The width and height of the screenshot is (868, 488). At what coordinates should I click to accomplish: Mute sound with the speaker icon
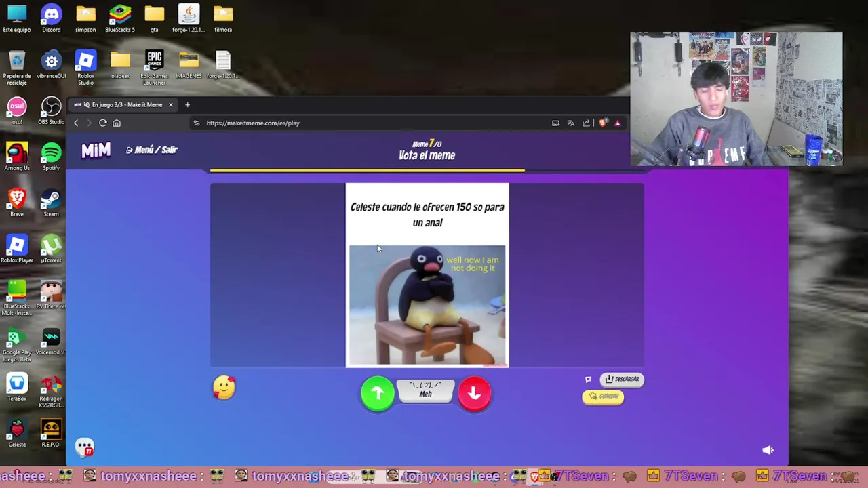click(768, 450)
